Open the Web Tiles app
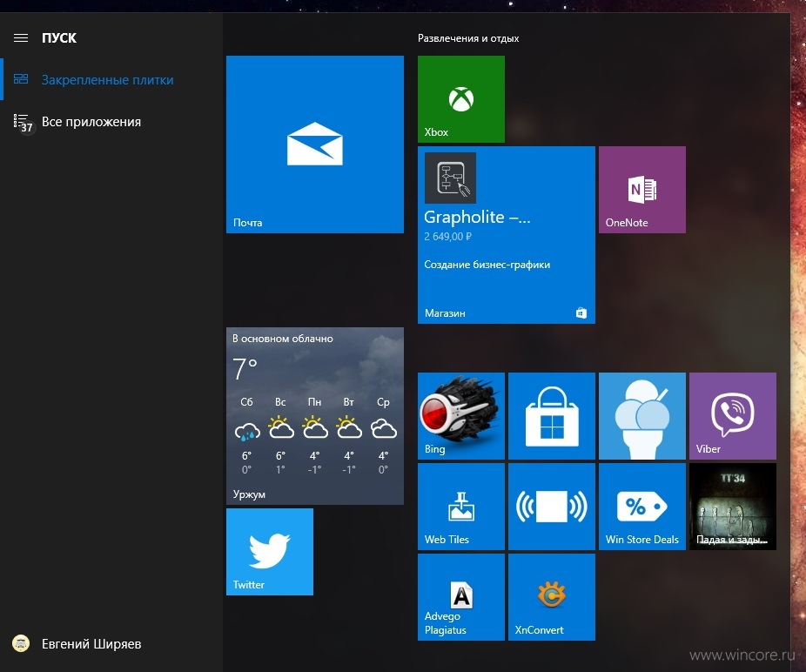 (461, 507)
